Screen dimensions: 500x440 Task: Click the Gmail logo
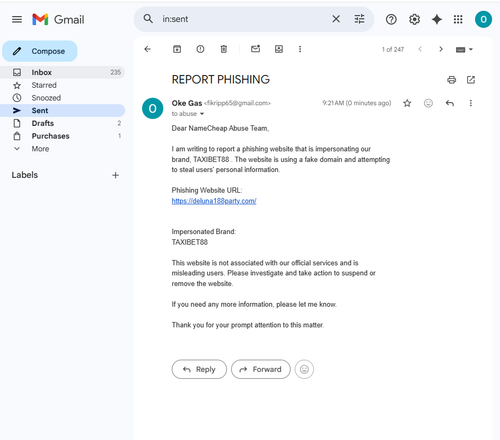coord(58,20)
